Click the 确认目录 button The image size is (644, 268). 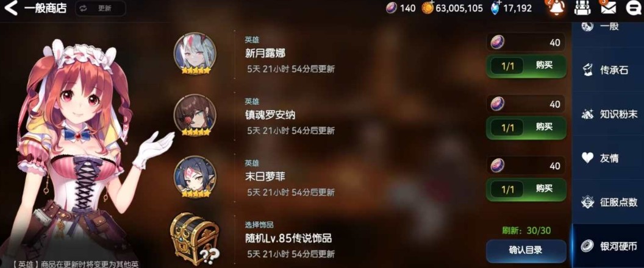pos(526,250)
